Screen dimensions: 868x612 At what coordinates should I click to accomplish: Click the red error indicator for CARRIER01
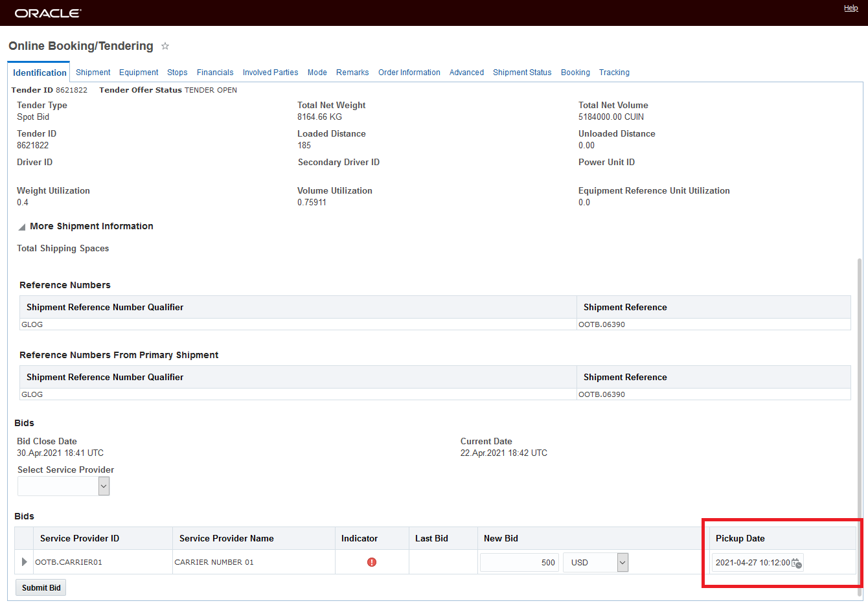[372, 562]
